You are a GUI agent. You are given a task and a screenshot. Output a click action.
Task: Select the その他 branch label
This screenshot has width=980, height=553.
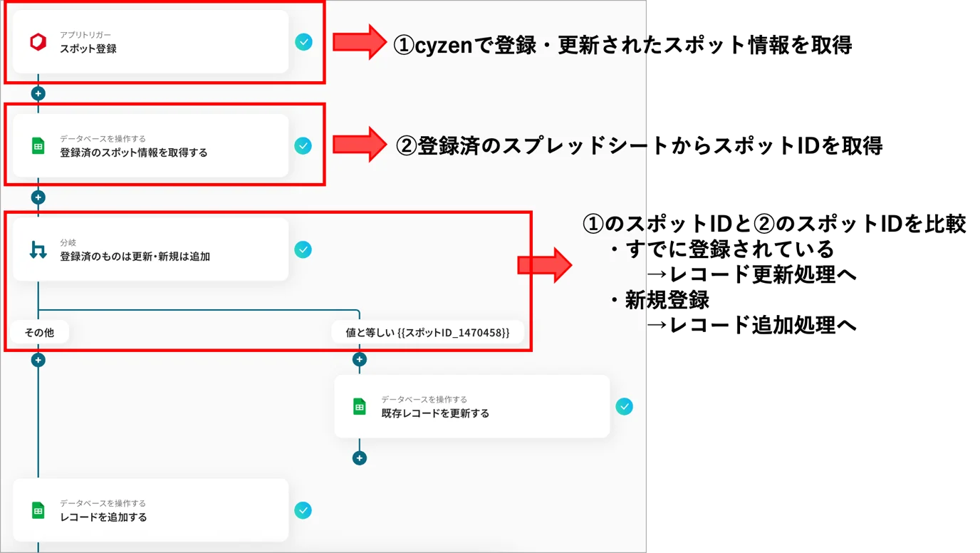coord(39,332)
